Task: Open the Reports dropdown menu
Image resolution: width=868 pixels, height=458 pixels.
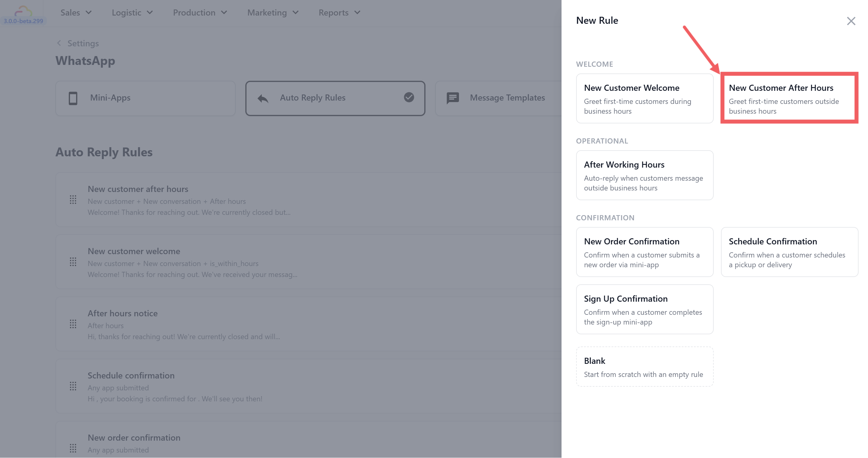Action: [x=339, y=13]
